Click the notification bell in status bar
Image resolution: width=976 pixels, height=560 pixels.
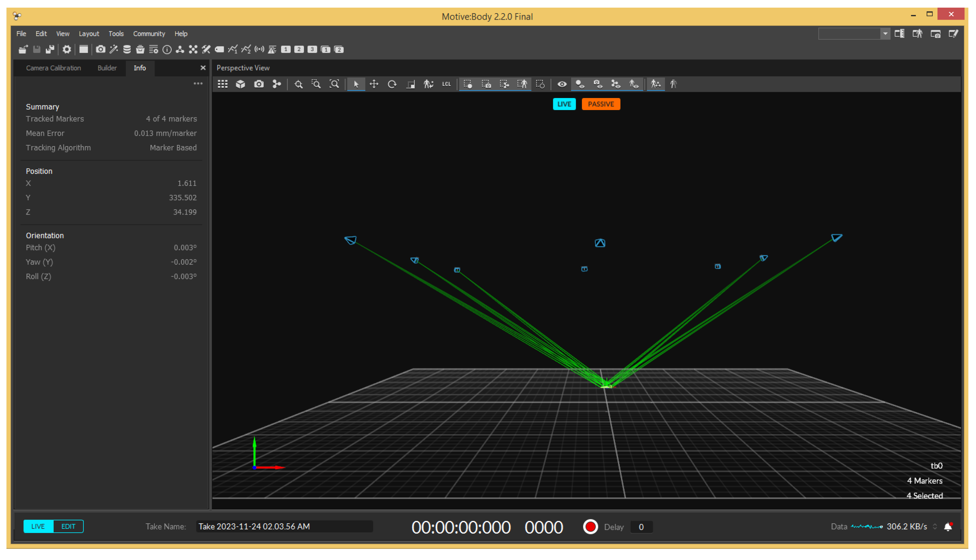pyautogui.click(x=948, y=527)
